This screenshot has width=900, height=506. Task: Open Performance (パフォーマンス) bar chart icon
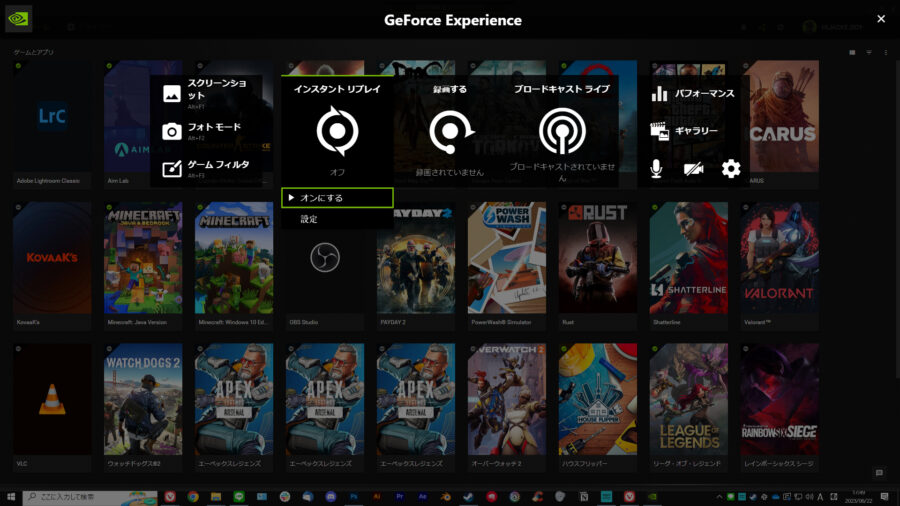[660, 94]
